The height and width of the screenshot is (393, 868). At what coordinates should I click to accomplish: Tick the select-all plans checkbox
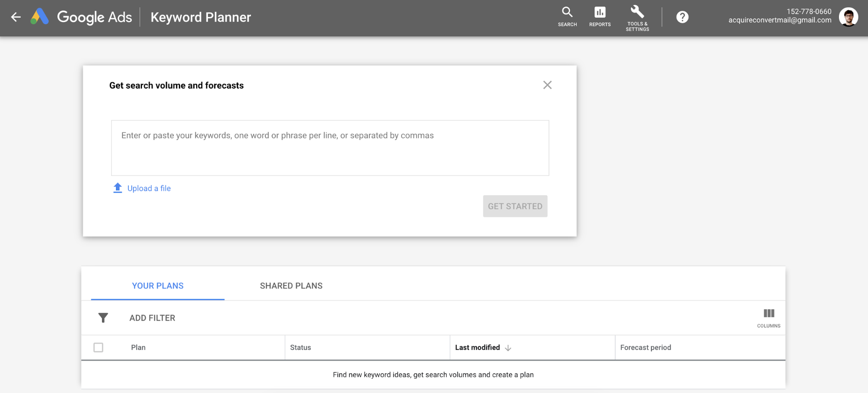(x=99, y=347)
